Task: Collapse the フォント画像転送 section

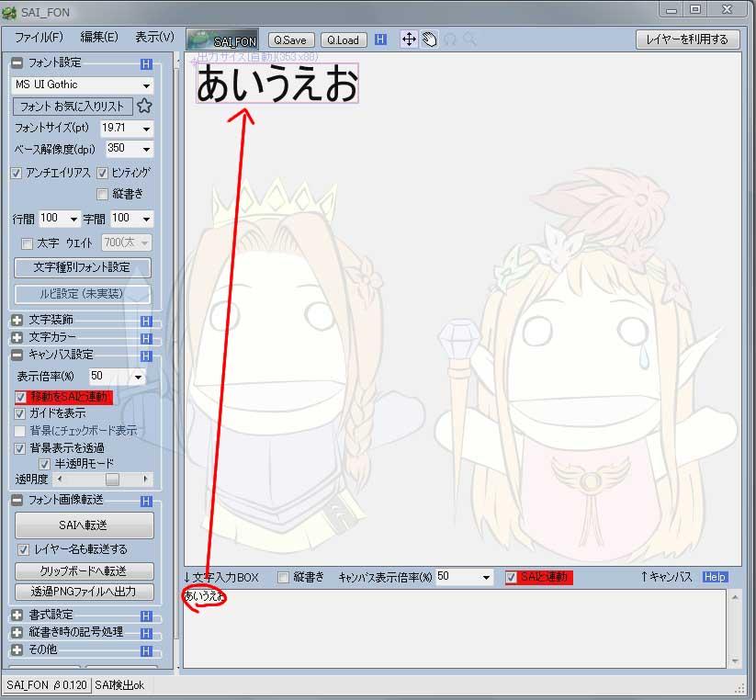Action: (17, 501)
